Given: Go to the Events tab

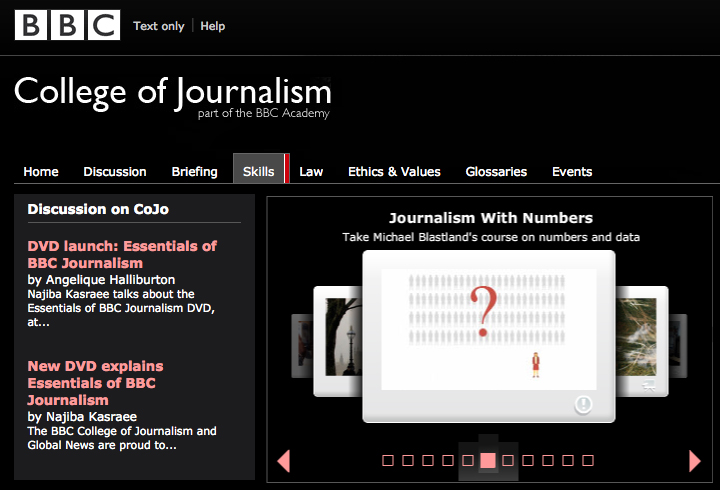Looking at the screenshot, I should click(x=572, y=172).
